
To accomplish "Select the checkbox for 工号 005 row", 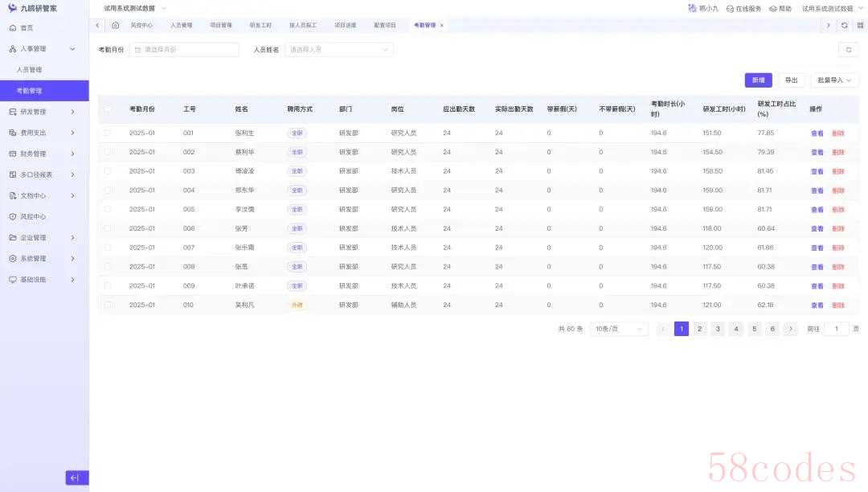I will click(x=108, y=209).
